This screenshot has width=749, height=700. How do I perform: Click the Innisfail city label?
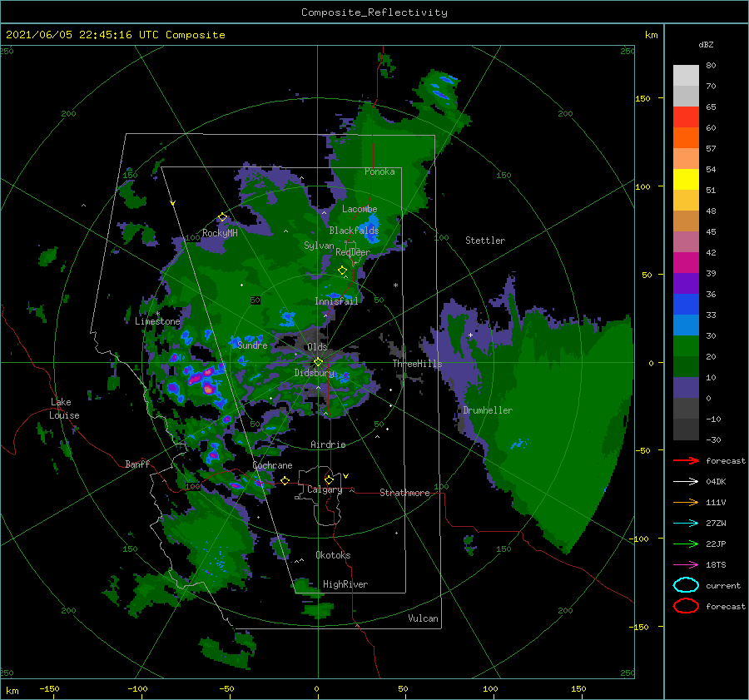click(336, 301)
